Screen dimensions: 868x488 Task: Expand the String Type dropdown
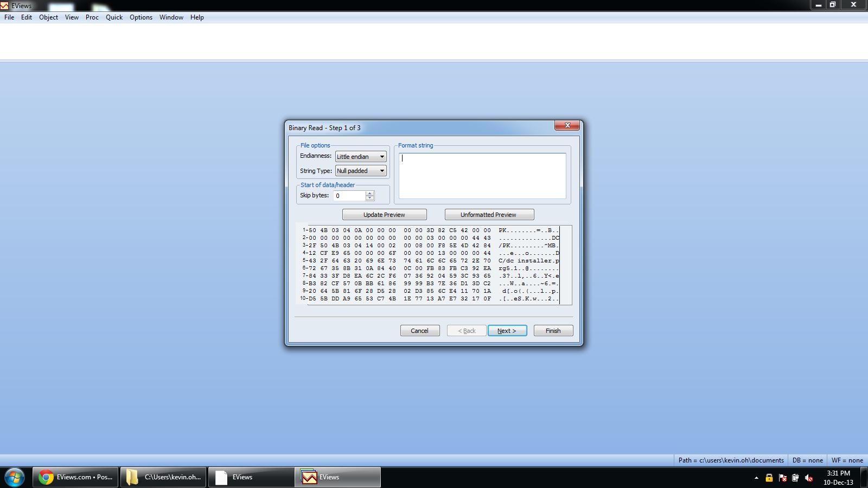361,171
